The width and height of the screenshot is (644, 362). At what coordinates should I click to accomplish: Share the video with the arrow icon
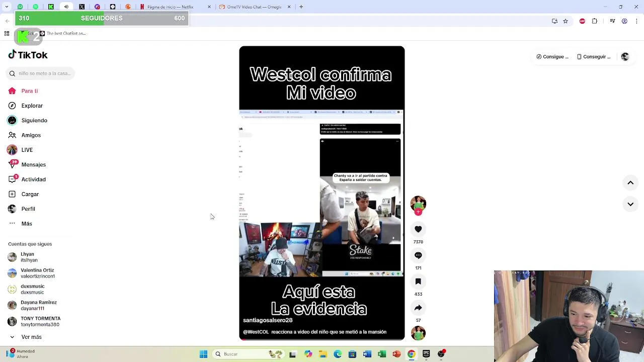pyautogui.click(x=418, y=308)
